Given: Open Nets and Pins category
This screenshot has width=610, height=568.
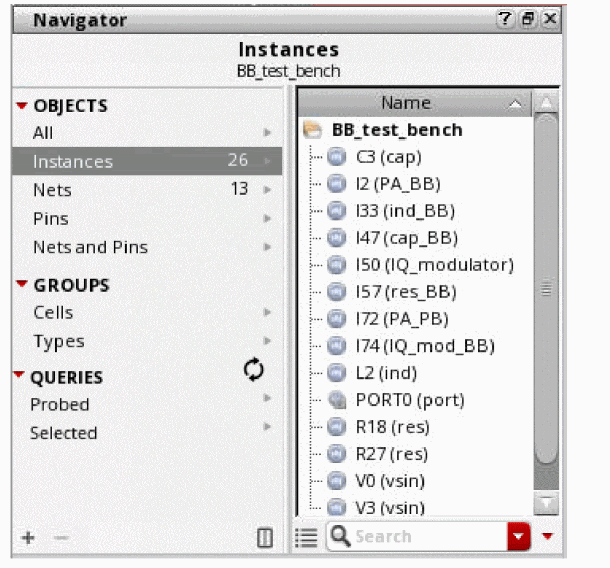Looking at the screenshot, I should pyautogui.click(x=90, y=247).
